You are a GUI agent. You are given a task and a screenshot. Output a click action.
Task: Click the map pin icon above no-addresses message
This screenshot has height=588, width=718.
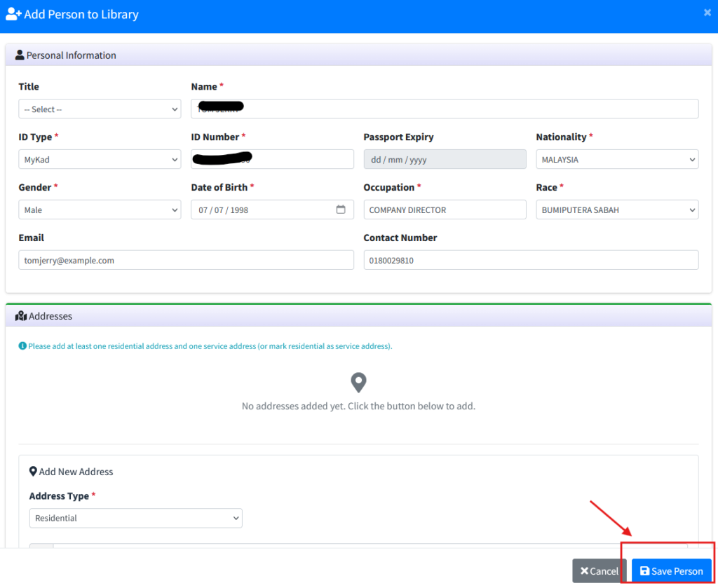[358, 383]
